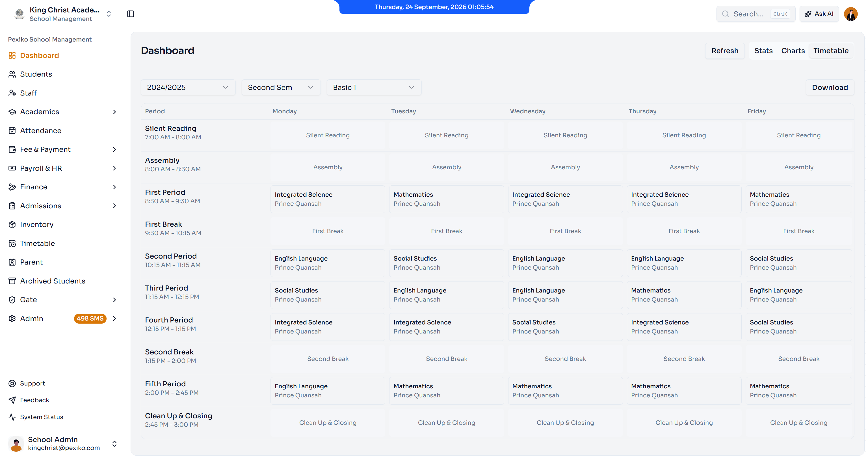This screenshot has width=868, height=457.
Task: Open the Feedback paper-plane icon
Action: pos(12,400)
